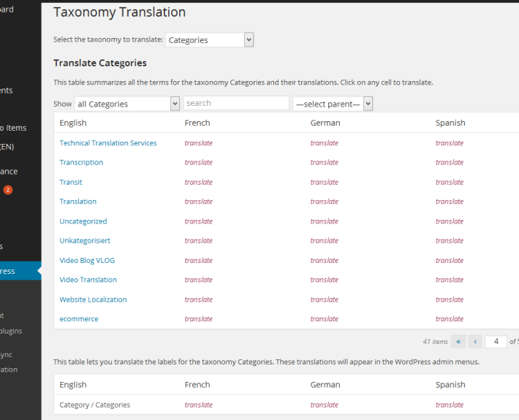Translate Transit into German
Screen dimensions: 519x420
click(x=325, y=182)
